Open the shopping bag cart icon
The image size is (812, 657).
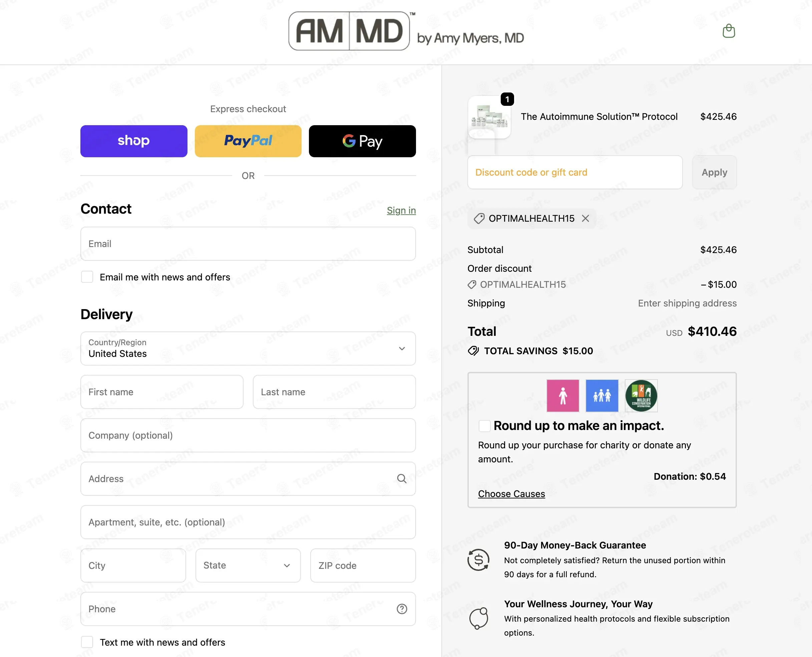728,31
